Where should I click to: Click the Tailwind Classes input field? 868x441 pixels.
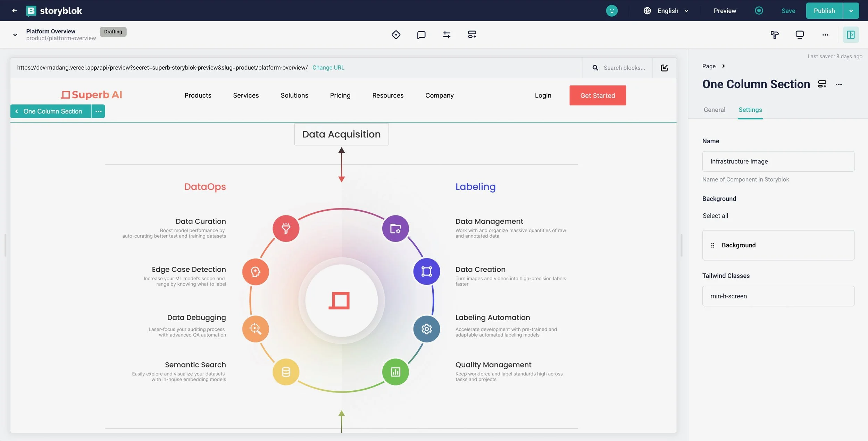point(778,296)
